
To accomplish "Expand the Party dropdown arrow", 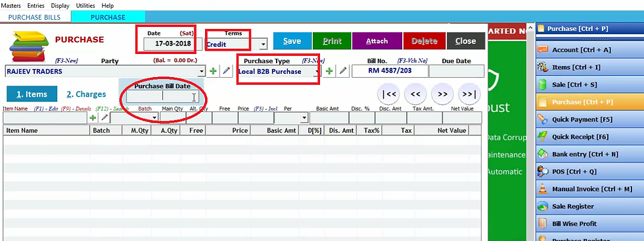I will tap(201, 71).
